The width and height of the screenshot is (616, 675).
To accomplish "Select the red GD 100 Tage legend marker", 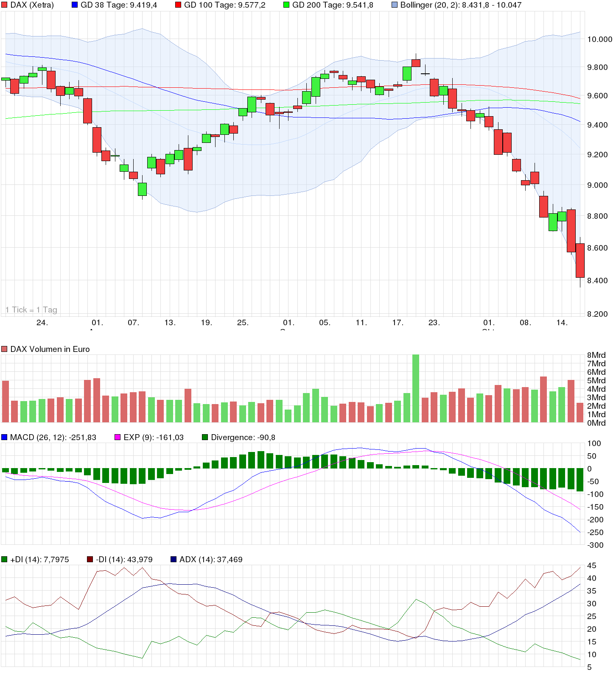I will pos(178,5).
